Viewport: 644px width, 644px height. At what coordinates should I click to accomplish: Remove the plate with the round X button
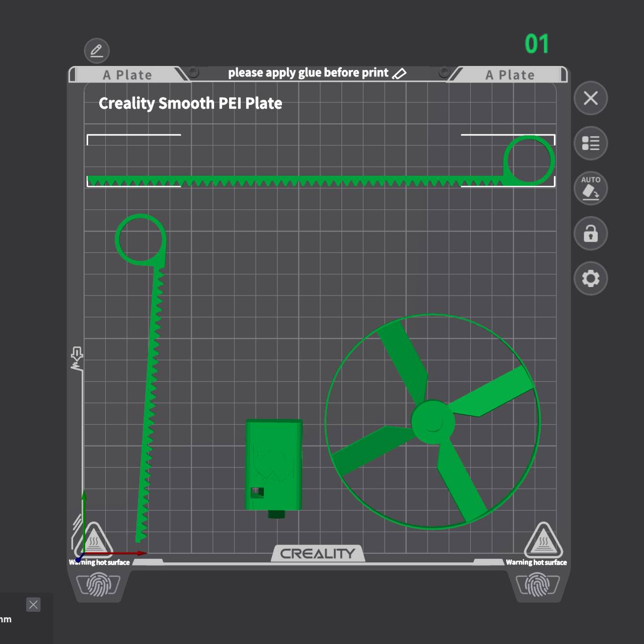tap(591, 98)
